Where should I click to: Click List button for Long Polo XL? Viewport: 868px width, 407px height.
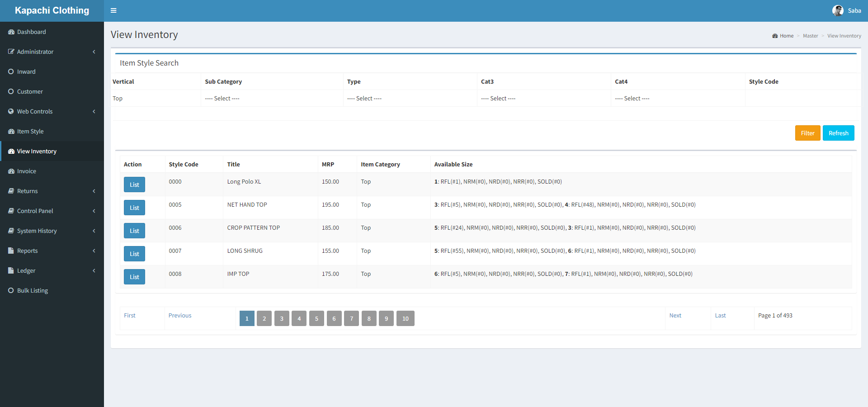134,185
